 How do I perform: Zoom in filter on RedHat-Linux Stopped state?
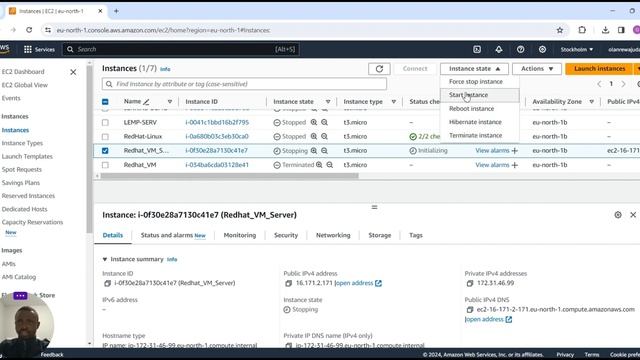click(x=313, y=136)
